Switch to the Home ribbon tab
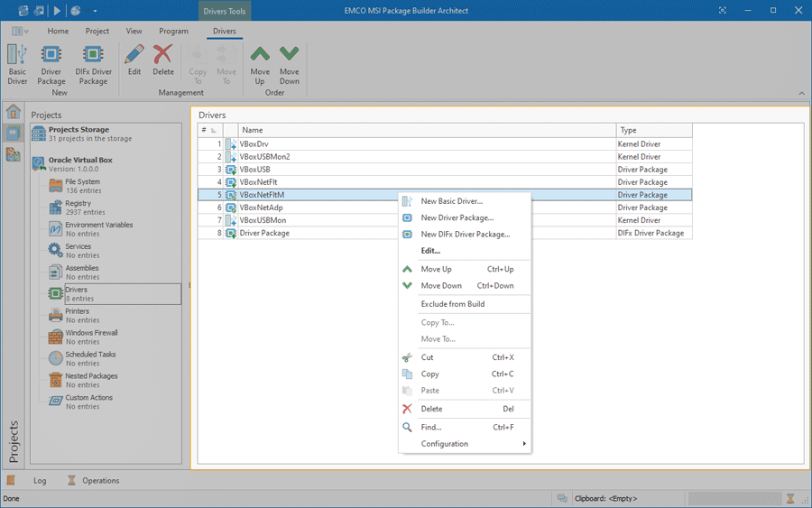Screen dimensions: 812x508 coord(58,31)
